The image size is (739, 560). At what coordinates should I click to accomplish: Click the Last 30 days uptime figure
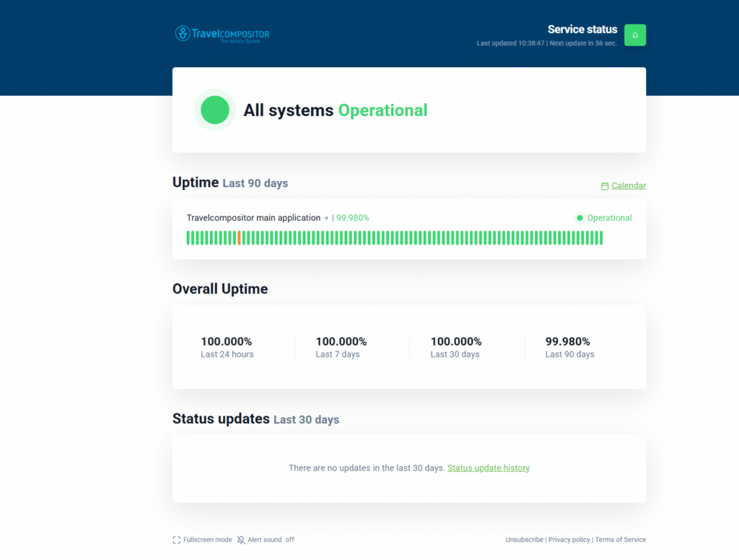click(x=456, y=342)
